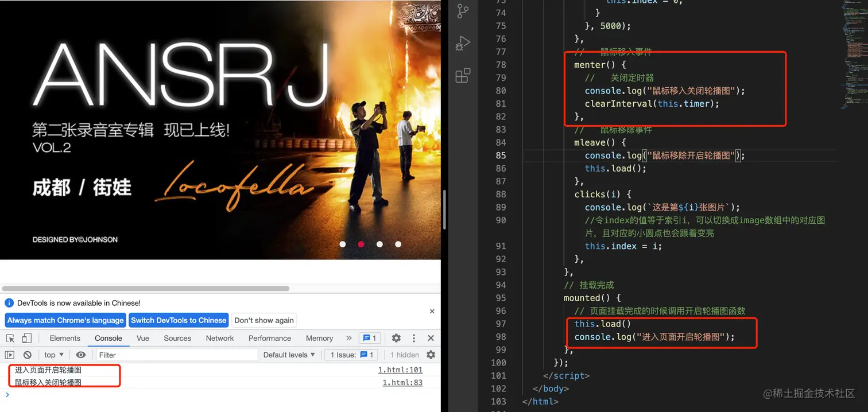This screenshot has width=868, height=412.
Task: Show the console sidebar
Action: click(10, 355)
